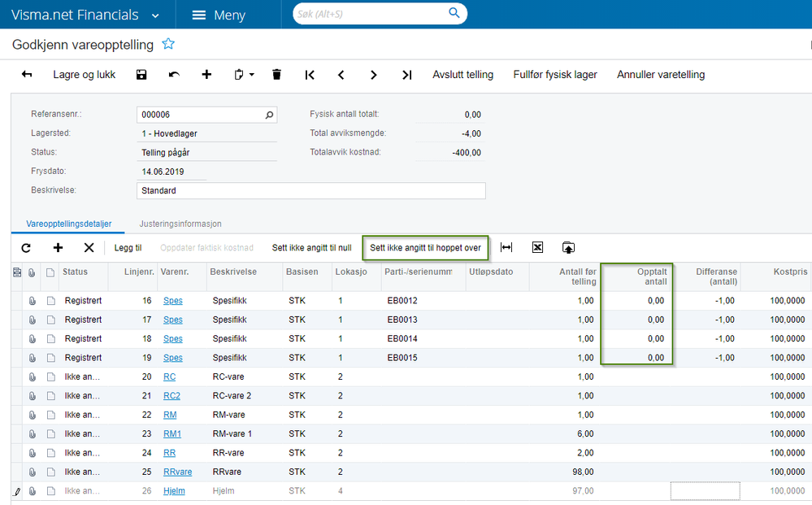Image resolution: width=812 pixels, height=505 pixels.
Task: Click the save disk icon
Action: coord(141,75)
